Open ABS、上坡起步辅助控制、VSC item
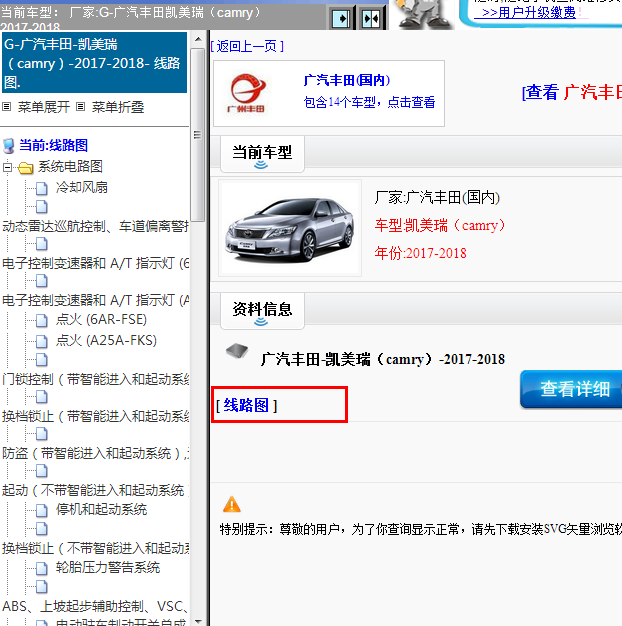Image resolution: width=622 pixels, height=626 pixels. click(95, 606)
